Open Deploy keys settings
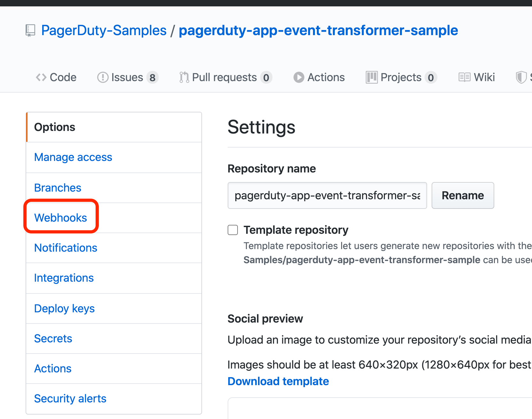 (114, 309)
